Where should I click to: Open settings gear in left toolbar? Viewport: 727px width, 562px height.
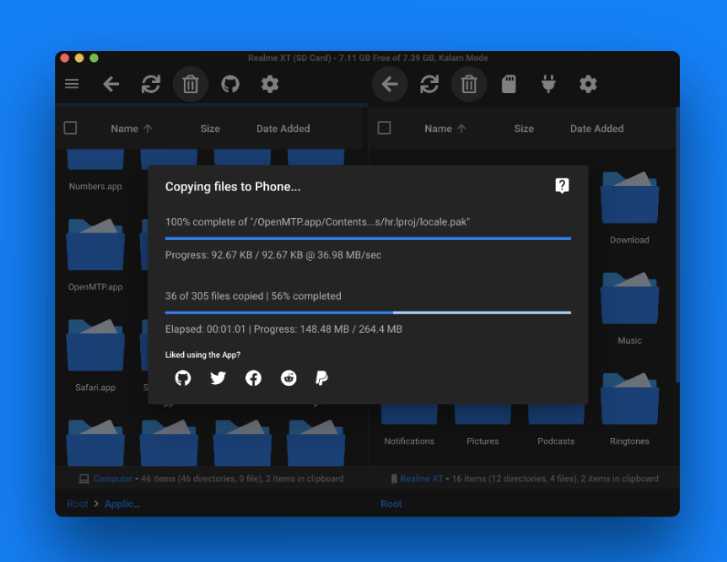(269, 84)
